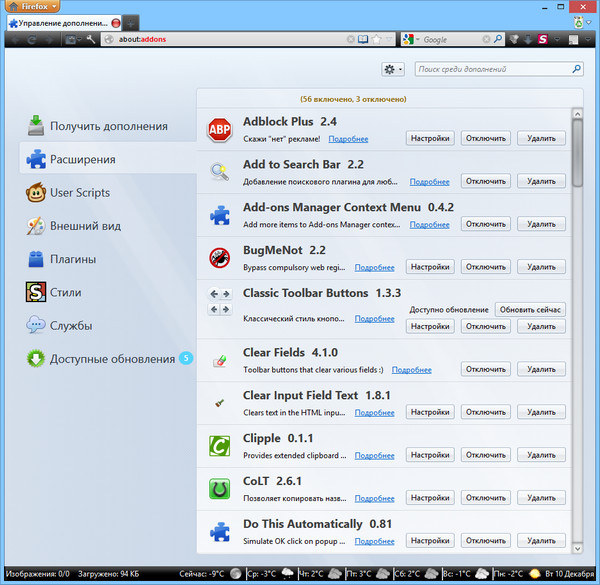Disable the BugMeNot extension
Image resolution: width=600 pixels, height=585 pixels.
[486, 267]
